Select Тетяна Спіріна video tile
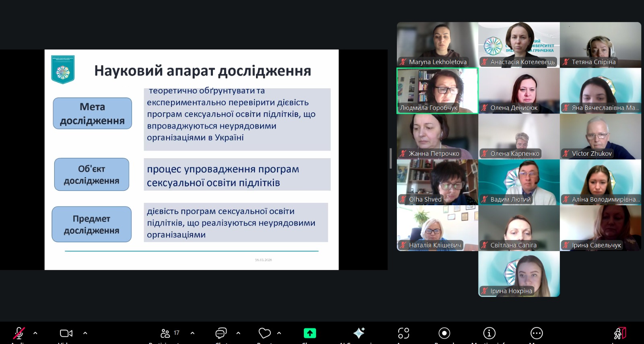This screenshot has height=344, width=644. [x=601, y=45]
